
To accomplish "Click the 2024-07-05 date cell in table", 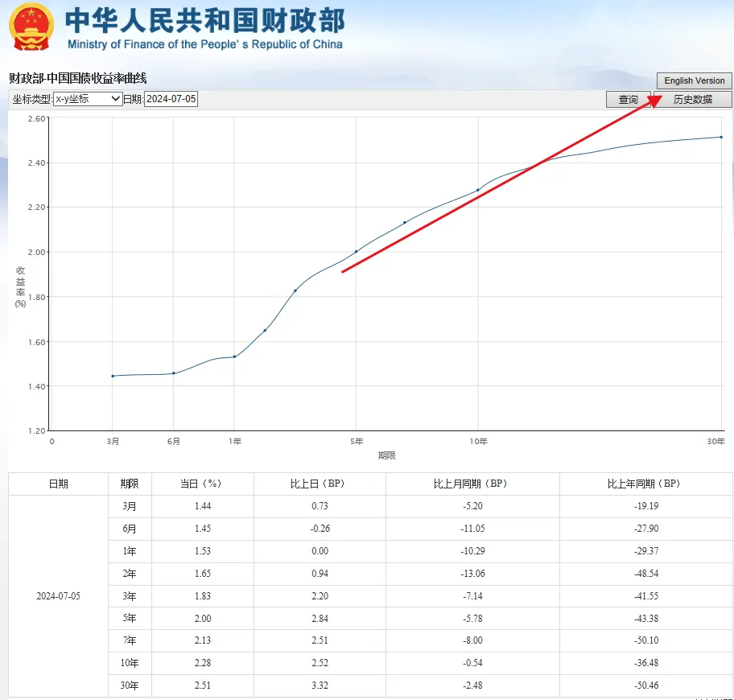I will (x=58, y=596).
